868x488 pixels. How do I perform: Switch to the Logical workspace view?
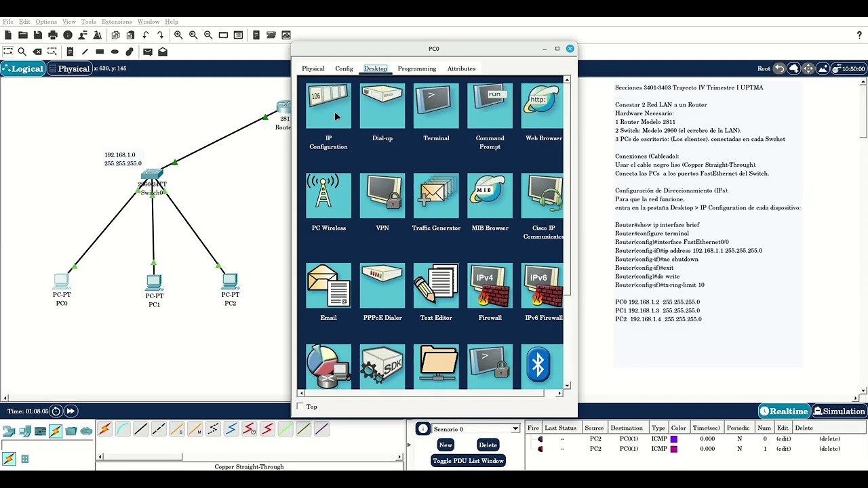click(x=23, y=68)
